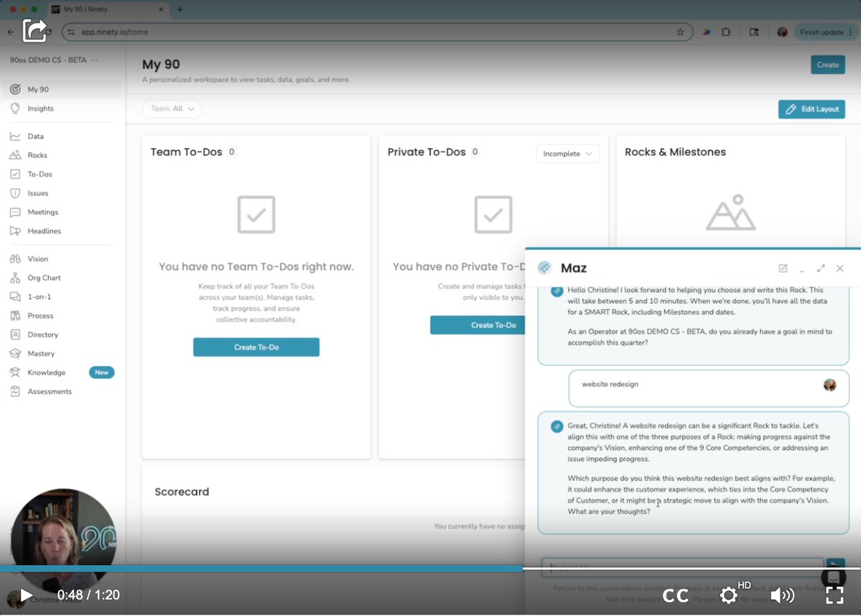Expand the Team: All filter dropdown
Image resolution: width=861 pixels, height=616 pixels.
(x=172, y=108)
